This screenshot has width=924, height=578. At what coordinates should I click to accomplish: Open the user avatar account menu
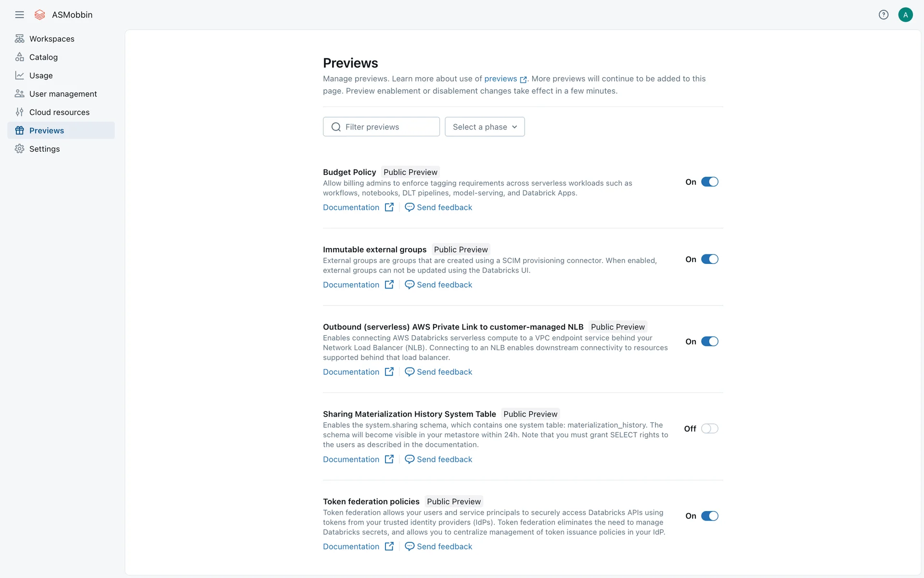click(x=905, y=15)
